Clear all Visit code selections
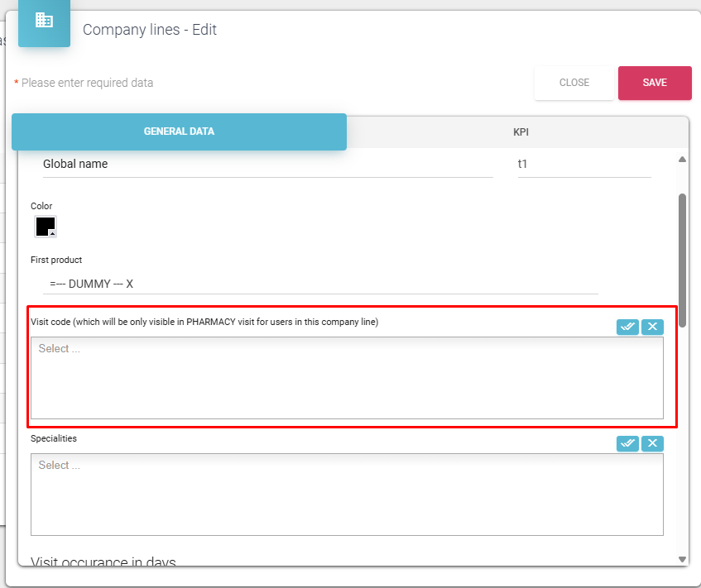 [652, 327]
